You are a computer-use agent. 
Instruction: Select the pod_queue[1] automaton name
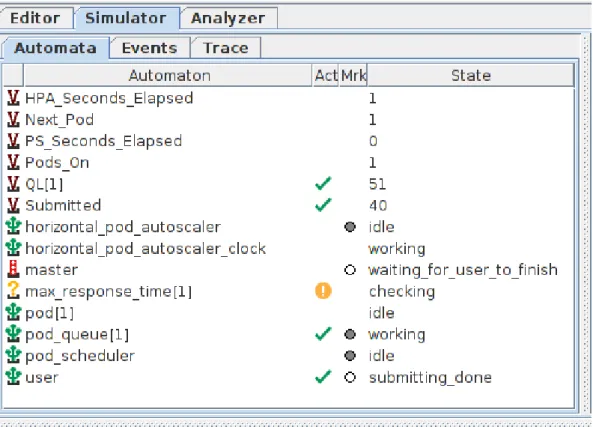tap(77, 335)
